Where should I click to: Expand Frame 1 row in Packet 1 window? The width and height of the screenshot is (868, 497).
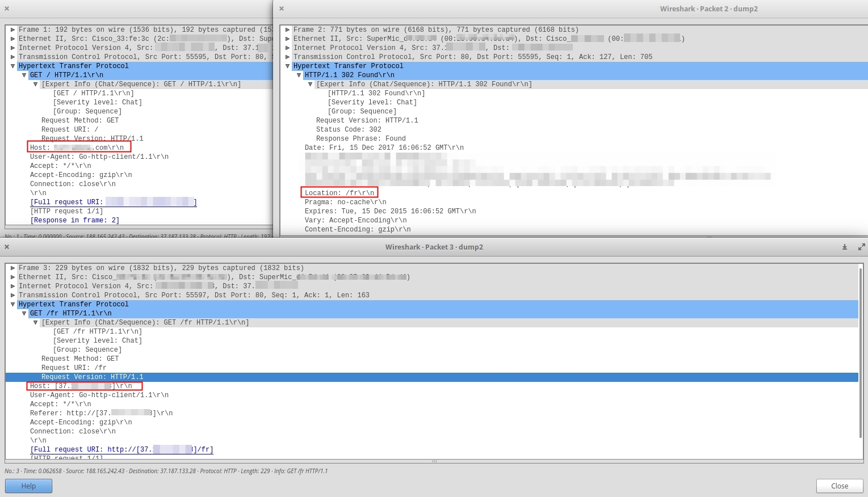tap(12, 30)
